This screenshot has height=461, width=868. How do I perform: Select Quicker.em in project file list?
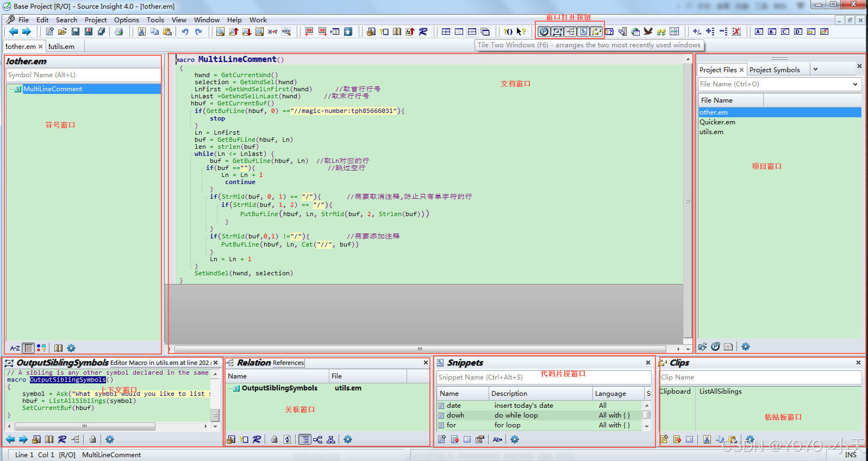point(717,122)
